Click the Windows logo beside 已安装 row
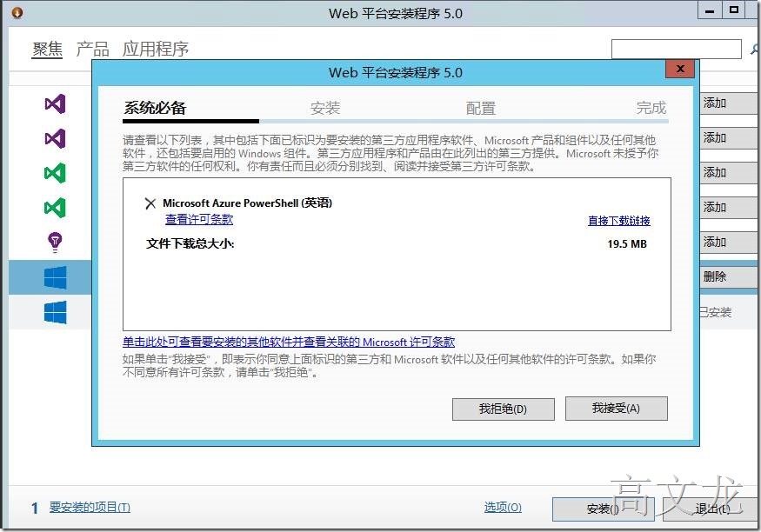Screen dimensions: 761x532 55,312
